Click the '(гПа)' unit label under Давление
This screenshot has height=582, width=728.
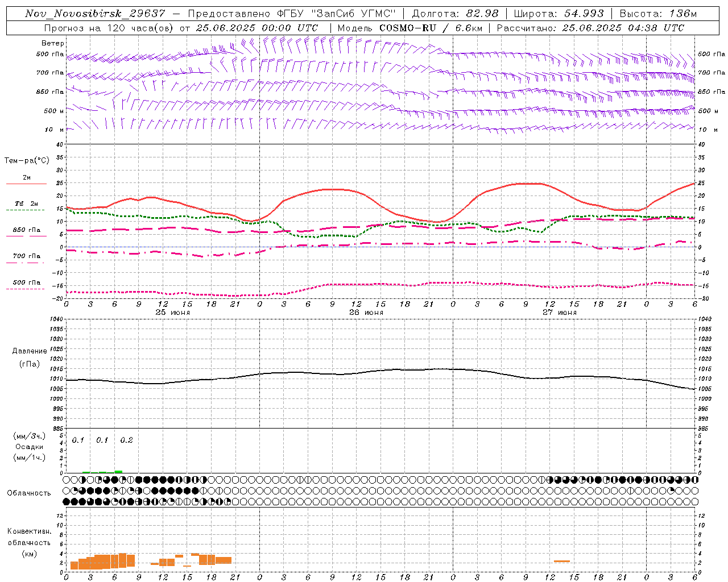click(29, 364)
